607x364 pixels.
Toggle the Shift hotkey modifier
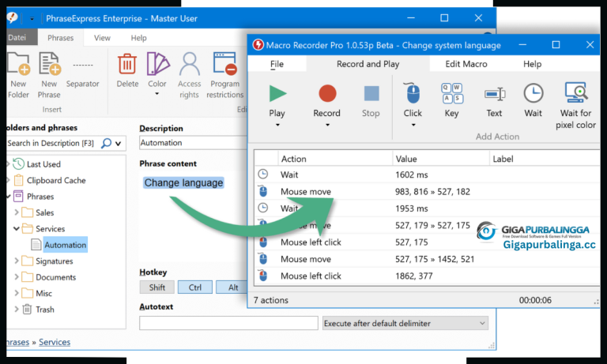point(156,287)
